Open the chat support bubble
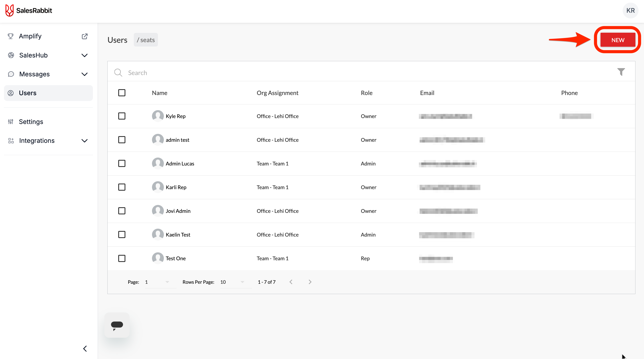 coord(117,325)
